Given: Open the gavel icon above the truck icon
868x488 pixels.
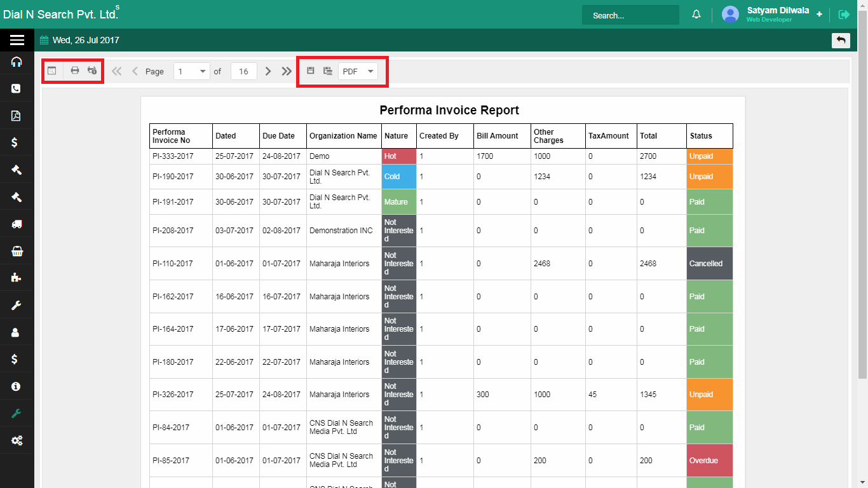Looking at the screenshot, I should 17,197.
